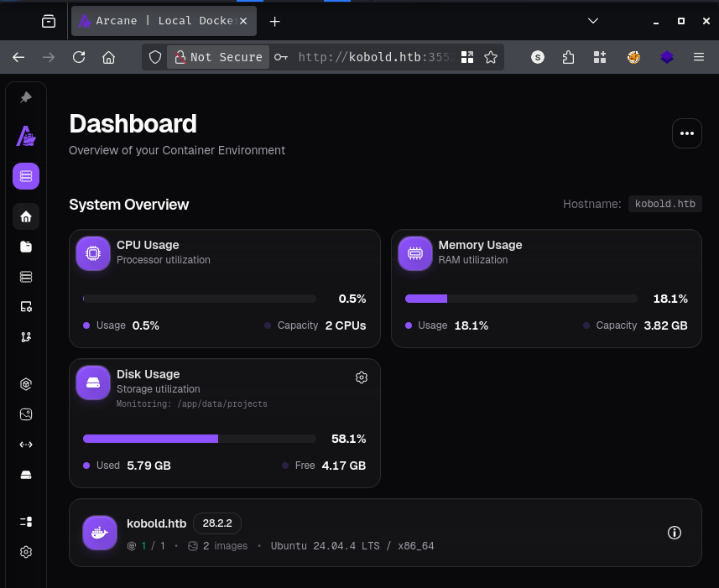Click 'Monitoring: /app/data/projects' text
The width and height of the screenshot is (719, 588).
[x=191, y=403]
